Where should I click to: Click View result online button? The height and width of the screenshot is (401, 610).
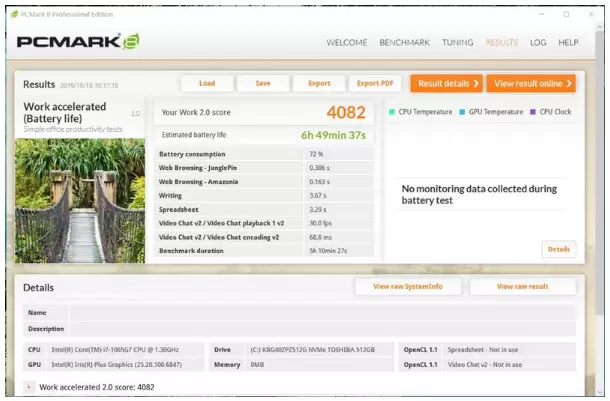(x=531, y=84)
